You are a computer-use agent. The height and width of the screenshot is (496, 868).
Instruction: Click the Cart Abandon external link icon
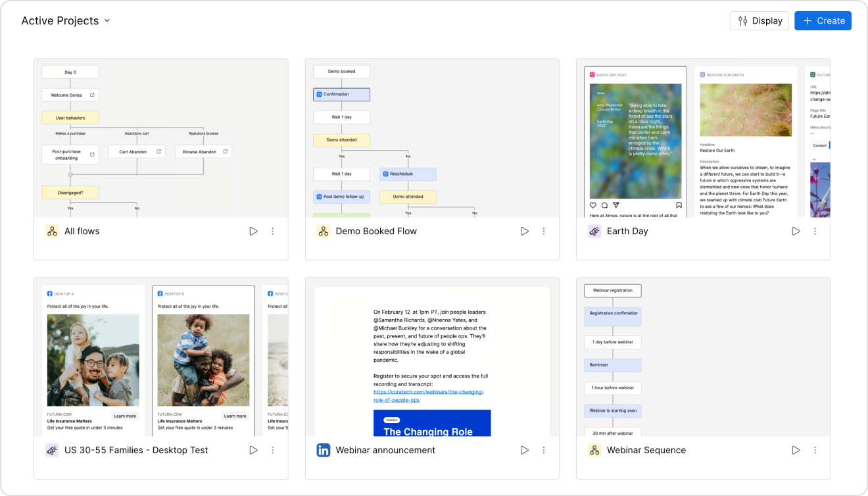pyautogui.click(x=159, y=151)
